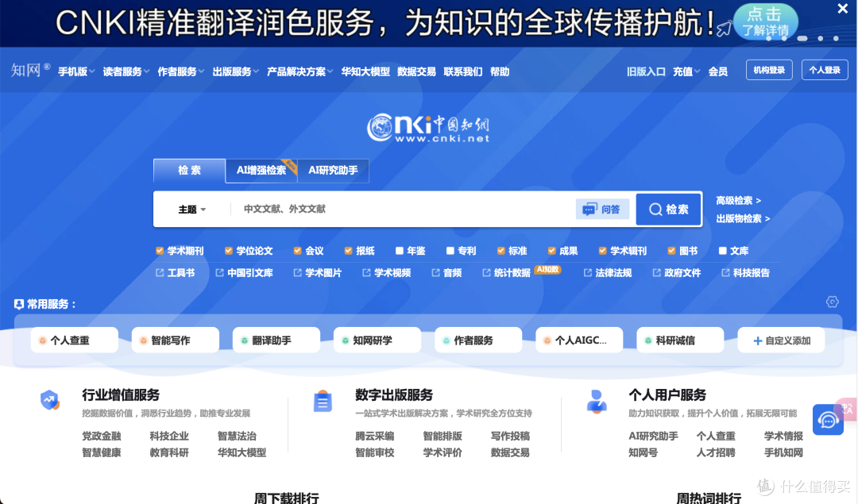Open 音频 external link
Viewport: 858px width, 504px height.
coord(446,273)
